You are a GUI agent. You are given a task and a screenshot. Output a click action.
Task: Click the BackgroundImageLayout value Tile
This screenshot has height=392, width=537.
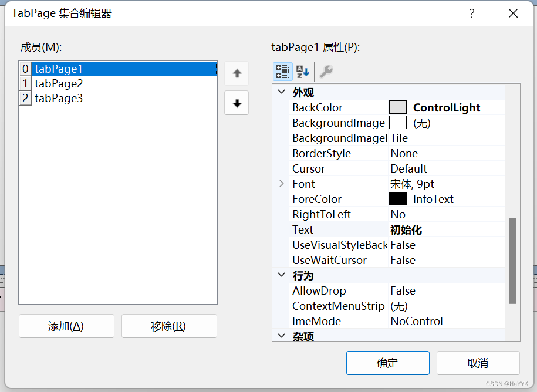coord(399,138)
